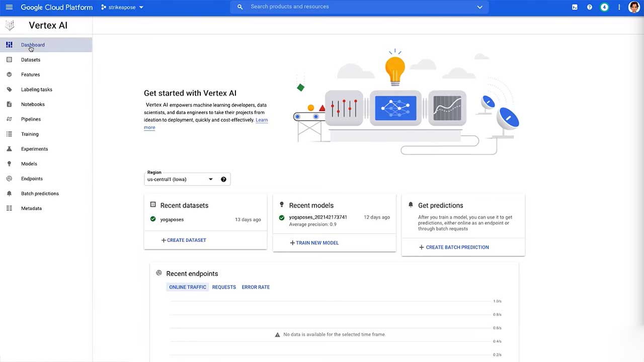Open the hamburger navigation menu

[x=9, y=7]
